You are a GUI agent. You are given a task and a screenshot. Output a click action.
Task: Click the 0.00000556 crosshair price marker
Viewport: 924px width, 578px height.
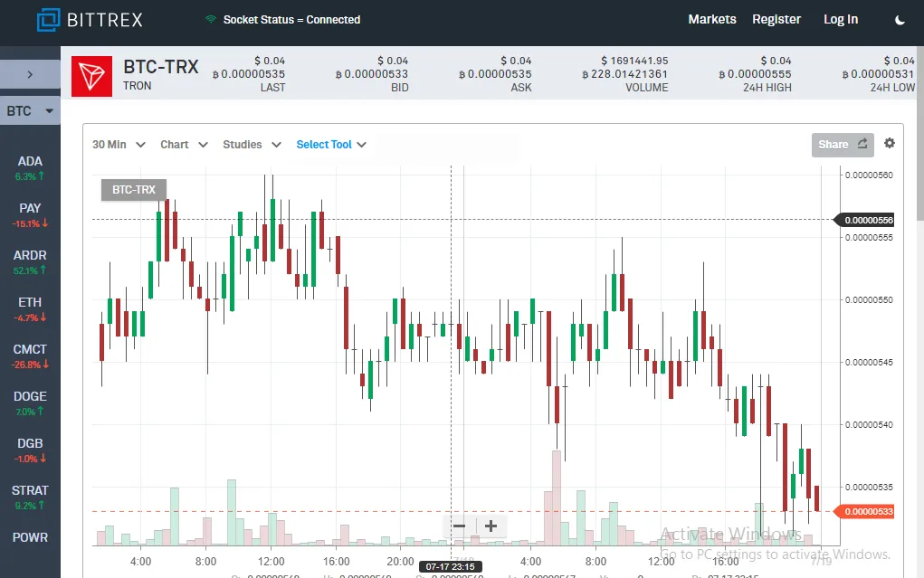[864, 220]
